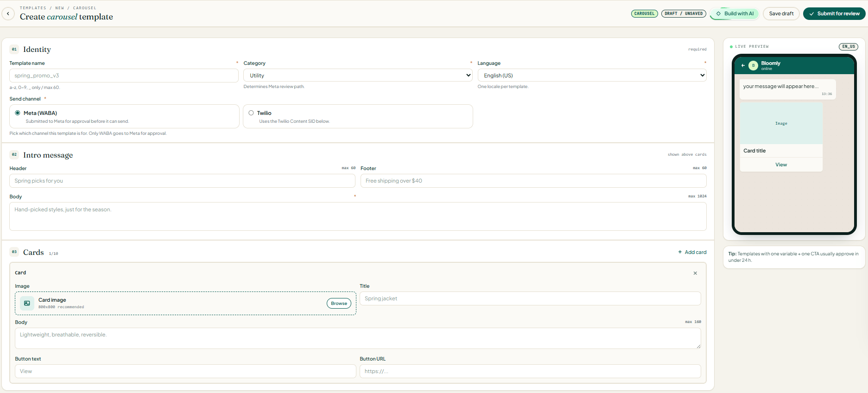The image size is (868, 393).
Task: Click the intro message Body textarea
Action: tap(358, 216)
